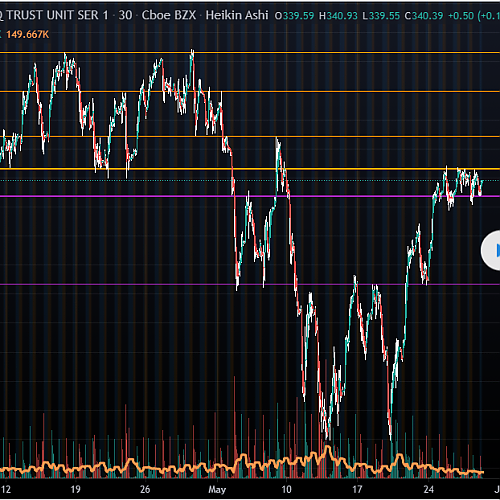This screenshot has height=500, width=500.
Task: Click the close price value 340.39
Action: (428, 16)
